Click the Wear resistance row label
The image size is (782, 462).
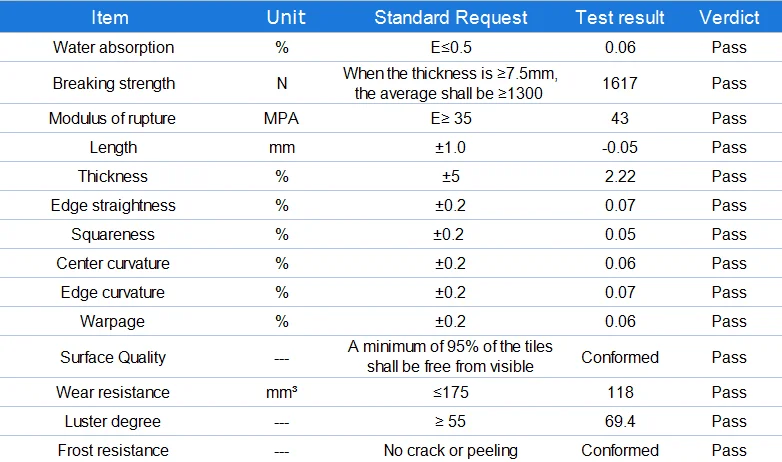(113, 392)
